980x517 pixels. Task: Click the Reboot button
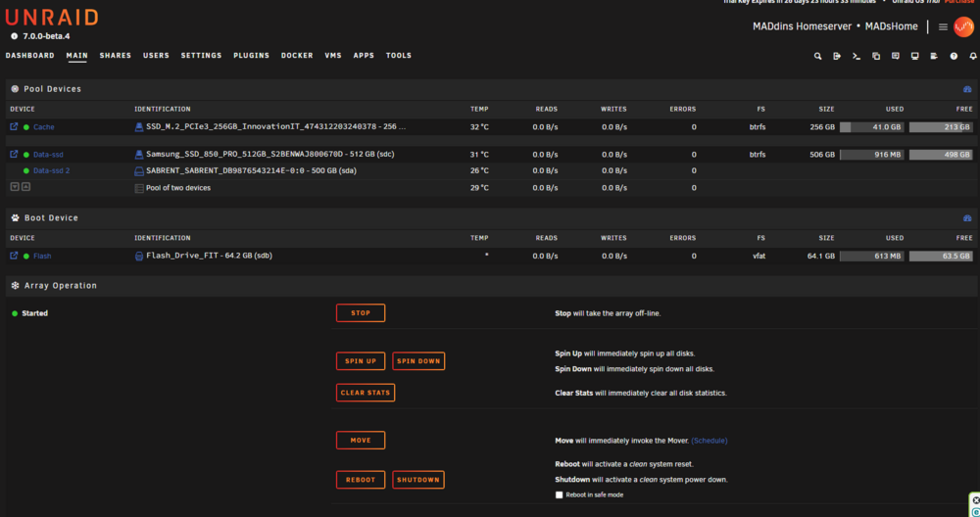tap(361, 480)
